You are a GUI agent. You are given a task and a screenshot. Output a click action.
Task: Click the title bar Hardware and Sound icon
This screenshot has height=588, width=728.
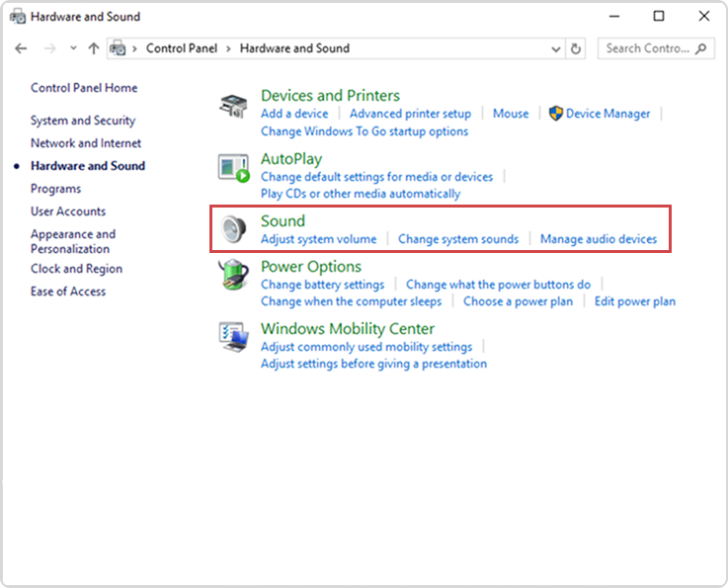[x=18, y=17]
